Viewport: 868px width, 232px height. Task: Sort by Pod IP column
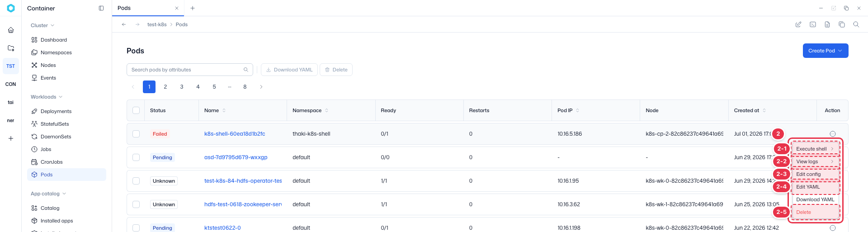pos(578,110)
